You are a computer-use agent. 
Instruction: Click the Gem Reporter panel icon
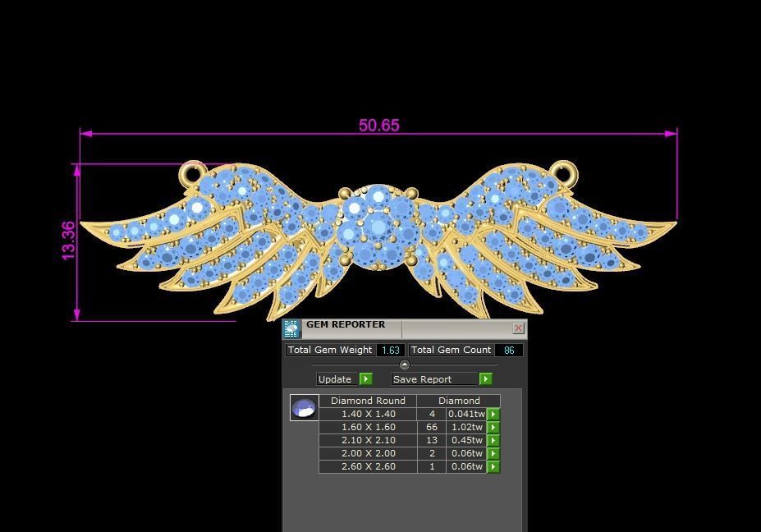click(291, 328)
